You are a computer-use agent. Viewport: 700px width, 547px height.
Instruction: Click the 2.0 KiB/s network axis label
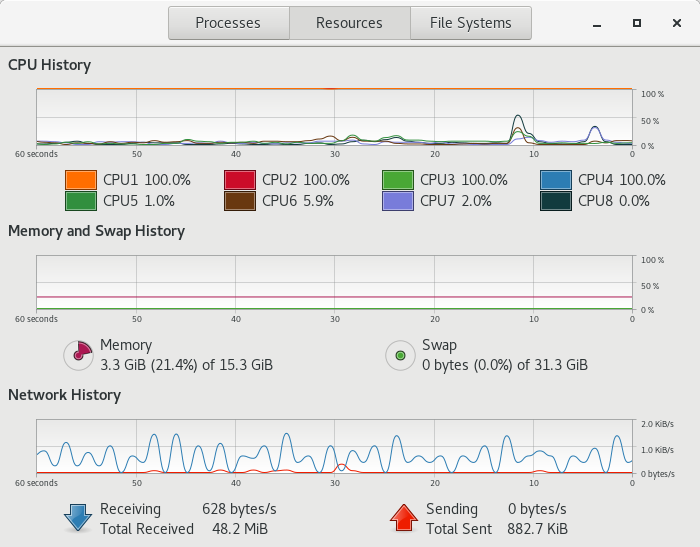click(657, 424)
